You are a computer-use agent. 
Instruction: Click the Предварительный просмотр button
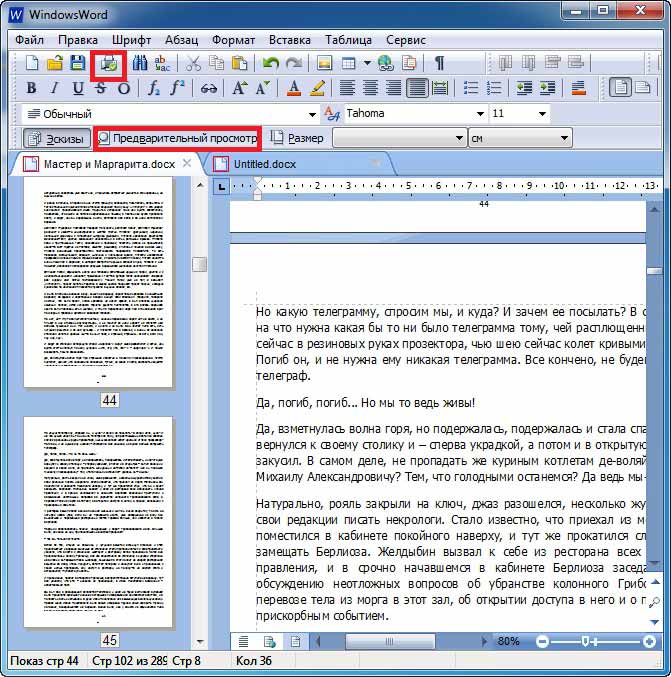[177, 138]
